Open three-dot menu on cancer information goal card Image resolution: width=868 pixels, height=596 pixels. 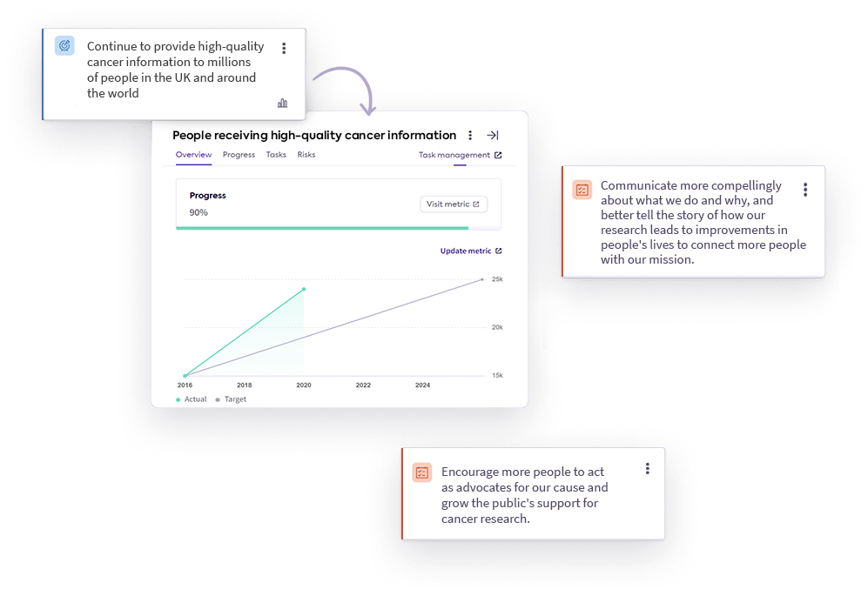284,49
